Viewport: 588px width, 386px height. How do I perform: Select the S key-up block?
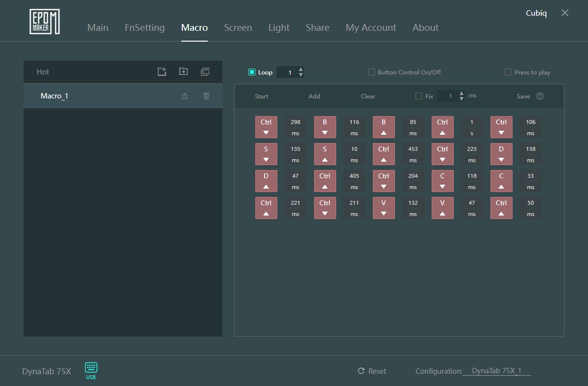[x=325, y=154]
